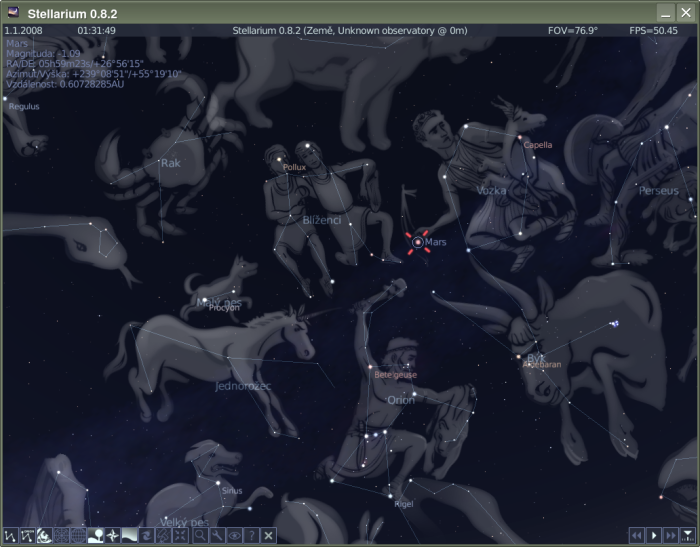Screen dimensions: 700x547
Task: Click the Perseus constellation name
Action: click(x=658, y=191)
